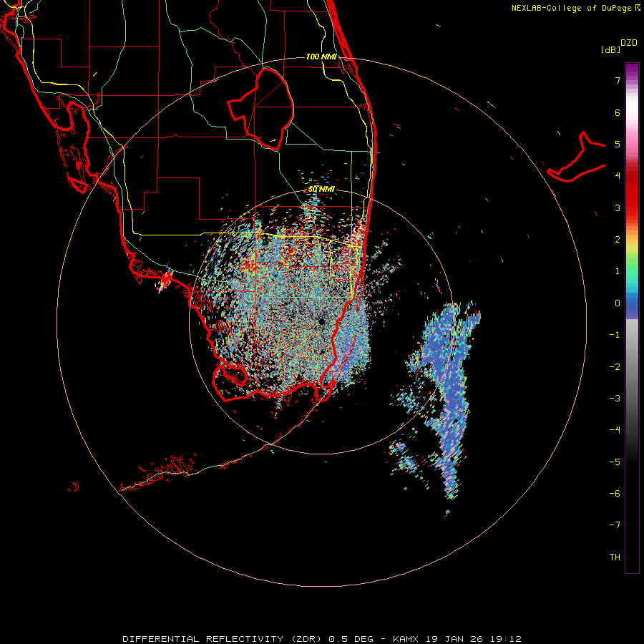Click the 3 tick on the color scale

tap(618, 208)
